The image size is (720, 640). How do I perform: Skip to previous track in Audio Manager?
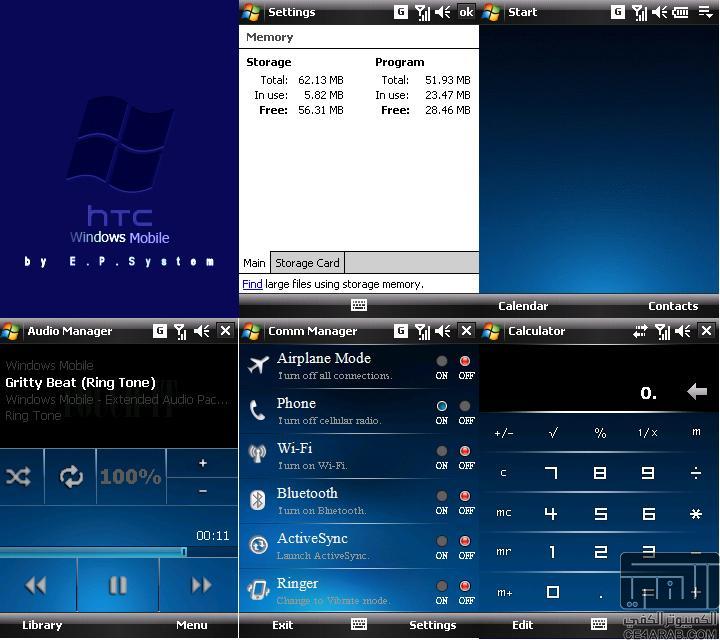click(35, 585)
